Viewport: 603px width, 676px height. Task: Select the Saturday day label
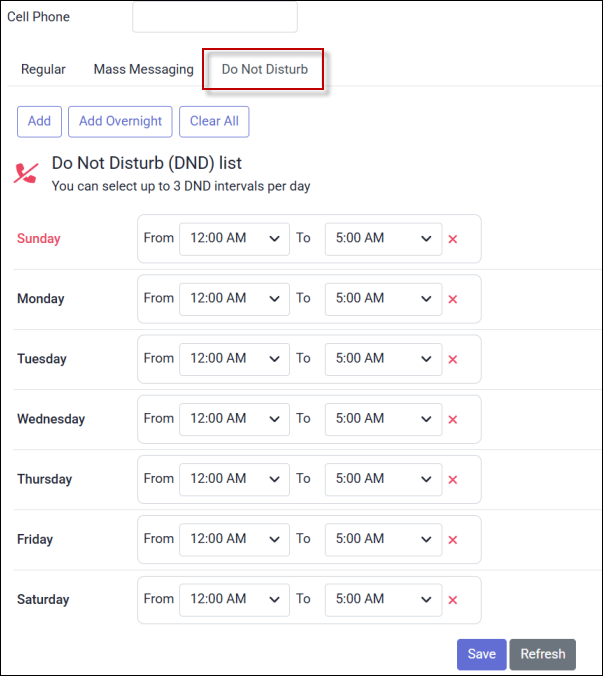[x=43, y=599]
